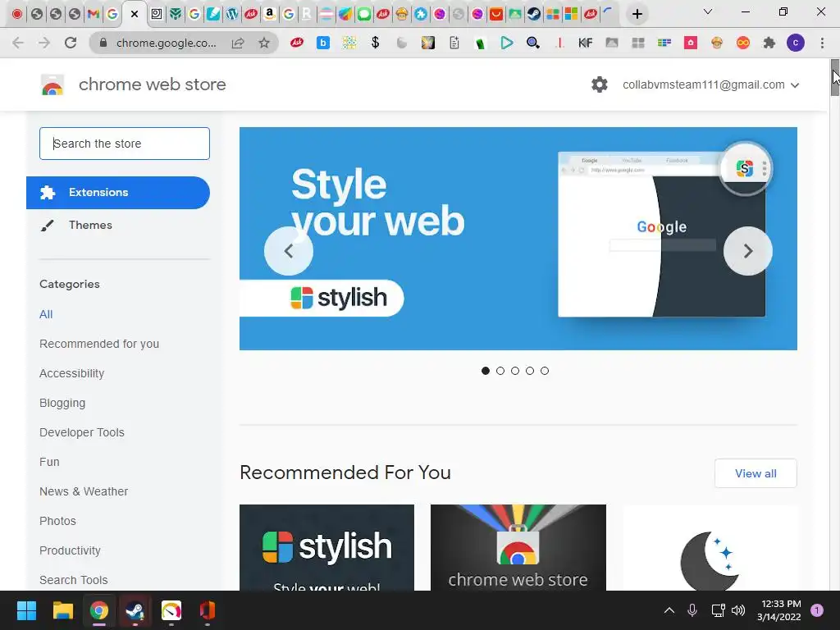This screenshot has height=630, width=840.
Task: Switch to the AliExpress shopping bag tab
Action: (x=496, y=14)
